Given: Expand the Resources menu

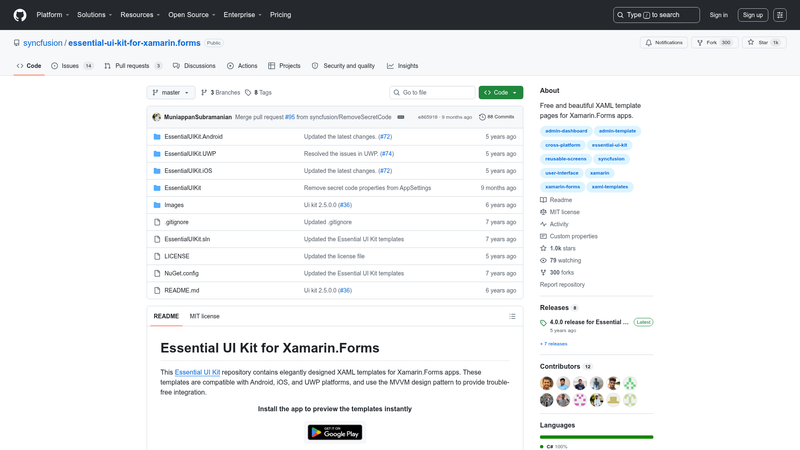Looking at the screenshot, I should tap(140, 15).
